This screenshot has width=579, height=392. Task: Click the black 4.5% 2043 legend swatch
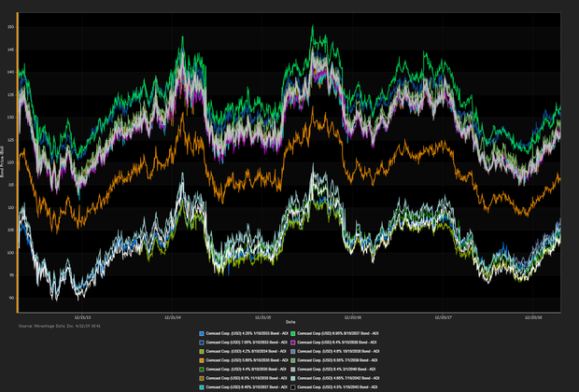click(x=293, y=387)
